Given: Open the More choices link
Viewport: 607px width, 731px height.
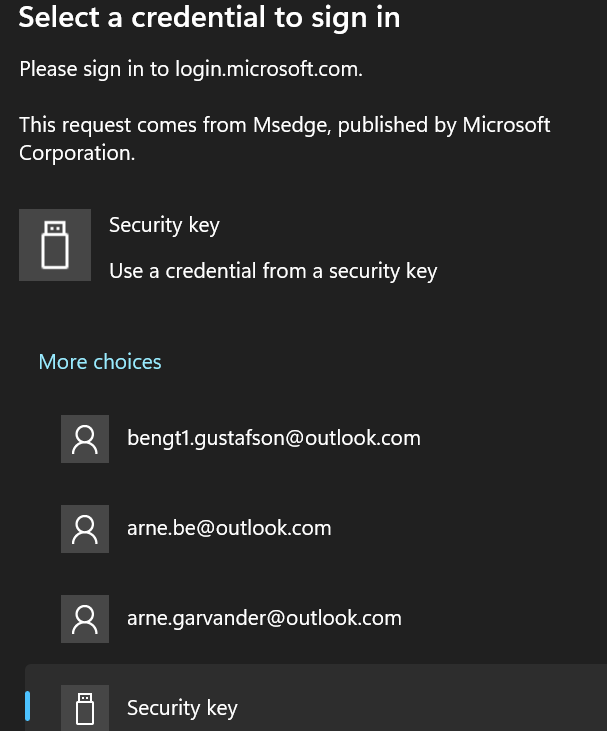Looking at the screenshot, I should pos(100,362).
